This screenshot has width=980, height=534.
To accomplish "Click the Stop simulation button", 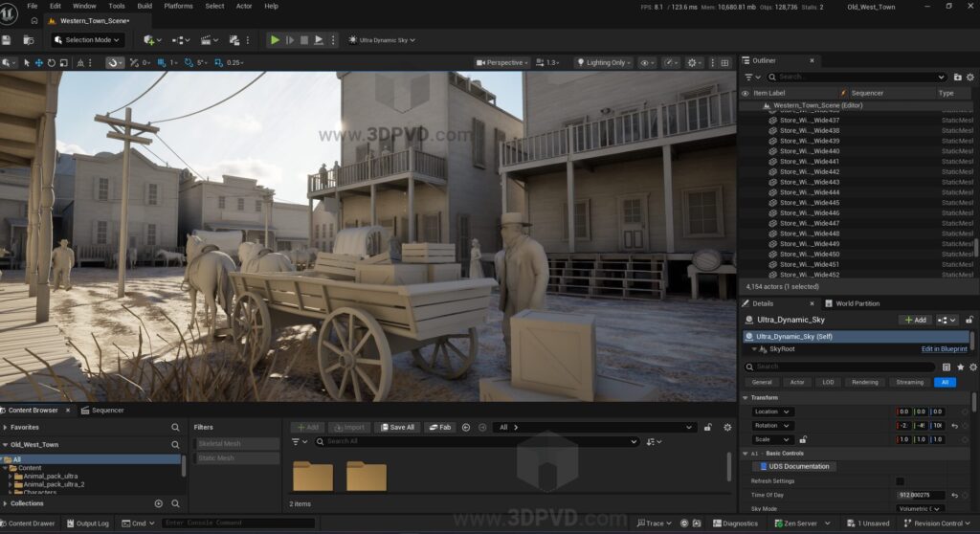I will point(304,40).
